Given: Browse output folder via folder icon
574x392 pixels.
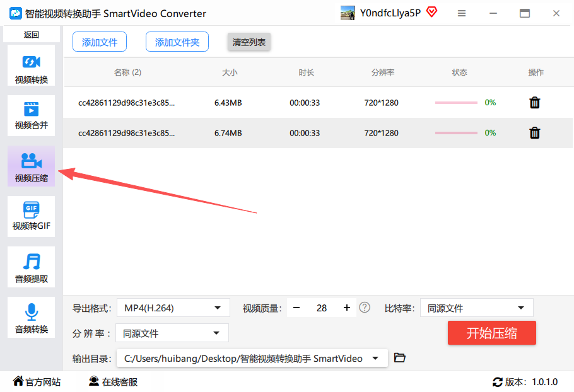Looking at the screenshot, I should [399, 358].
